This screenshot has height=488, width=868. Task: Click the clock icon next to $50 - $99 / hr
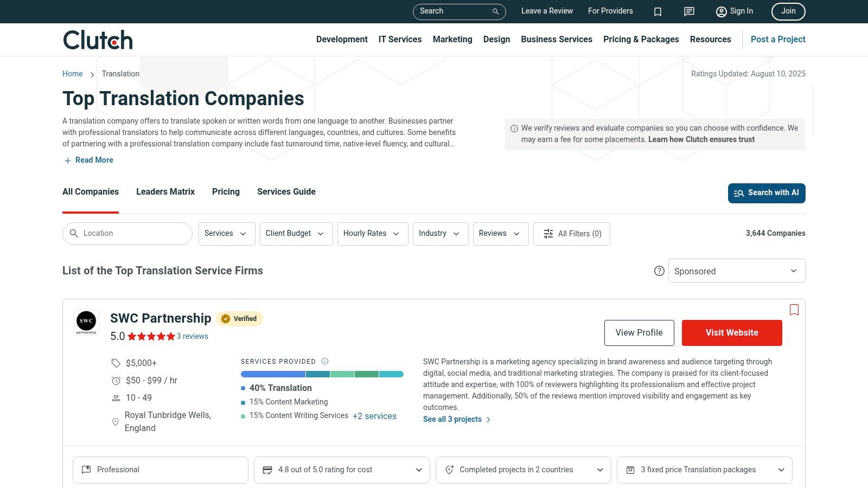(116, 381)
